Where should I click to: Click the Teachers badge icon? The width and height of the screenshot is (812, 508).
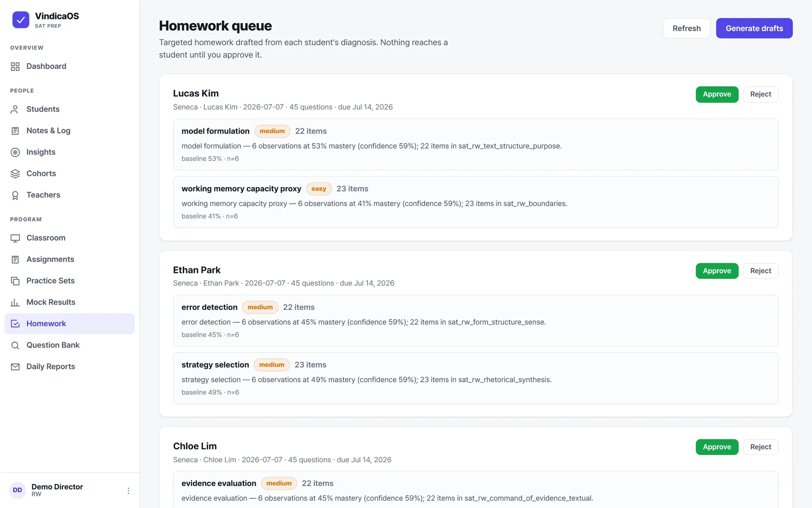coord(15,195)
